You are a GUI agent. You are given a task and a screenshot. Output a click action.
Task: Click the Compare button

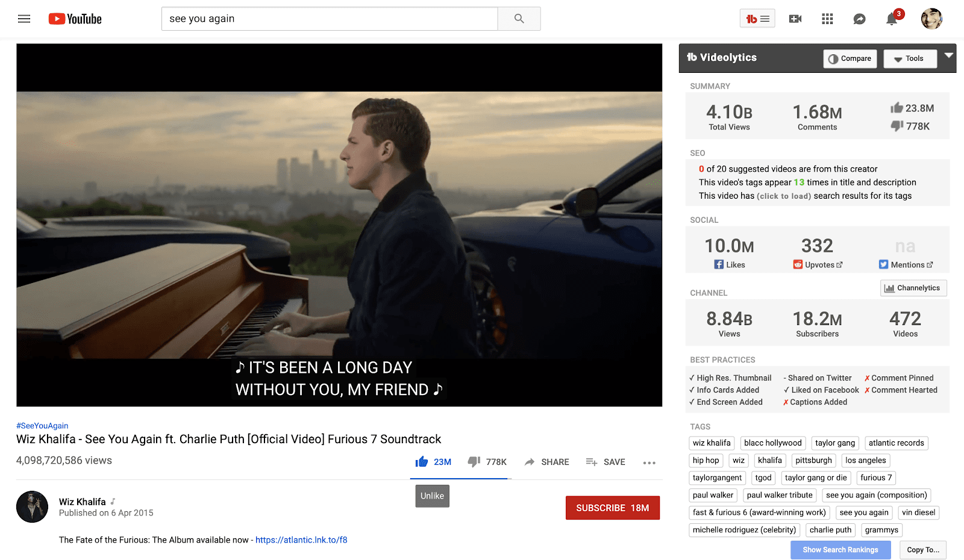850,58
